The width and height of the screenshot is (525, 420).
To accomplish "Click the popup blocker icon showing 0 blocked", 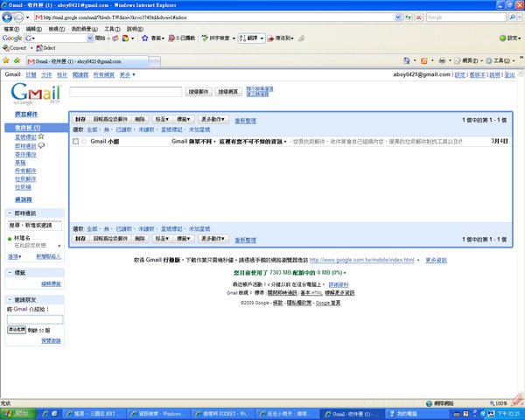I will click(x=171, y=38).
